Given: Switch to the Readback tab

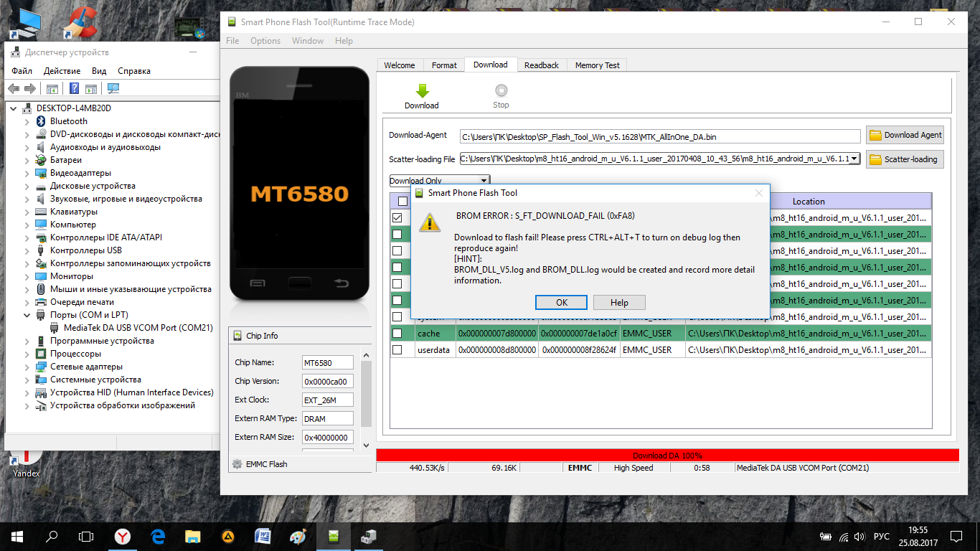Looking at the screenshot, I should click(541, 65).
